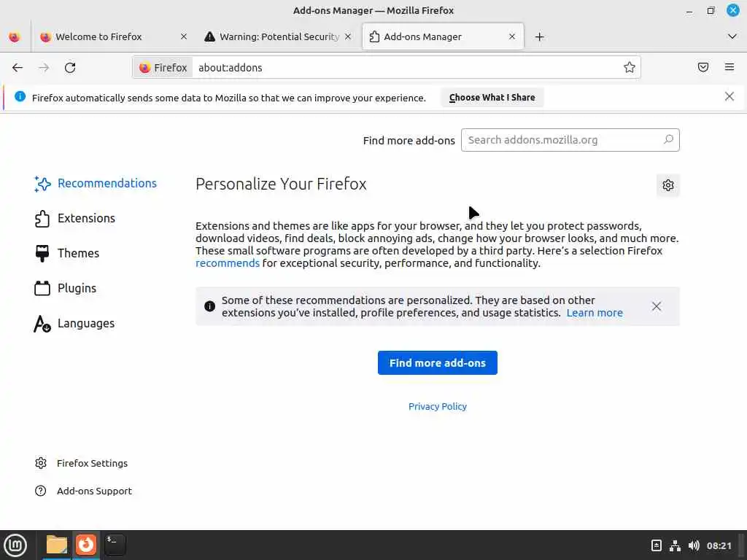Open Extensions in the sidebar
Image resolution: width=747 pixels, height=560 pixels.
[75, 219]
